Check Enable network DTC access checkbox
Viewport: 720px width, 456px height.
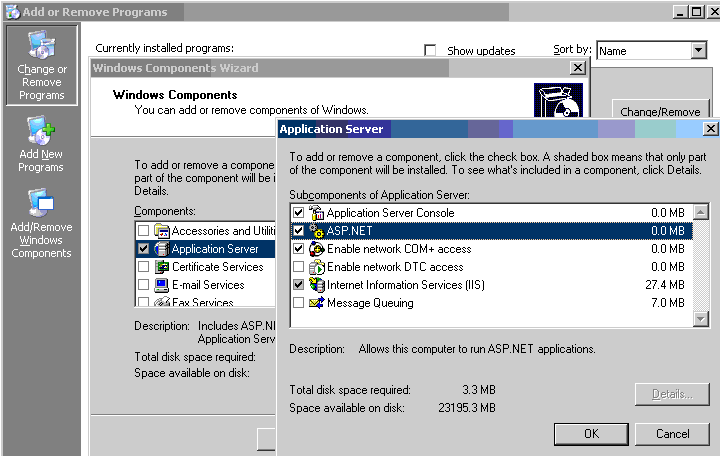[298, 267]
